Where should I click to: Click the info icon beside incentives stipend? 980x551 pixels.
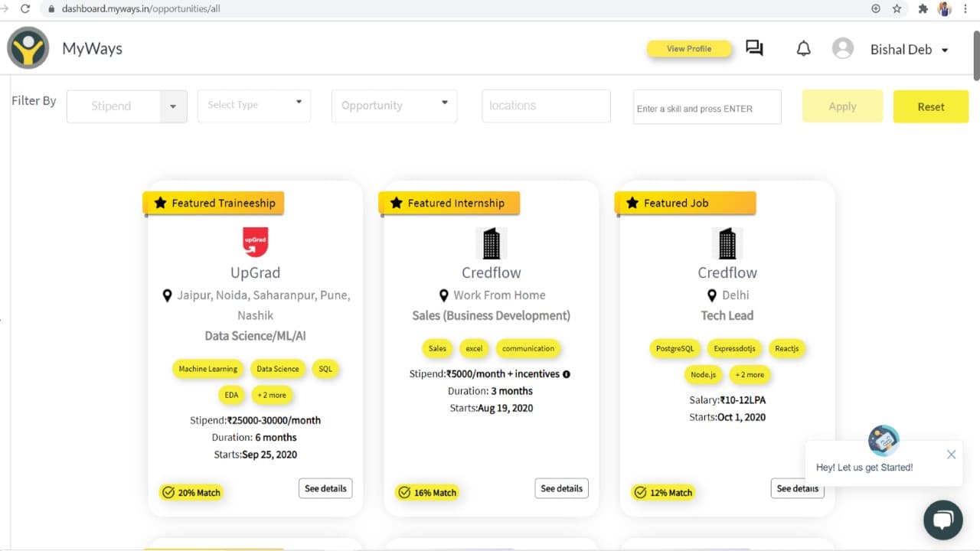point(567,374)
